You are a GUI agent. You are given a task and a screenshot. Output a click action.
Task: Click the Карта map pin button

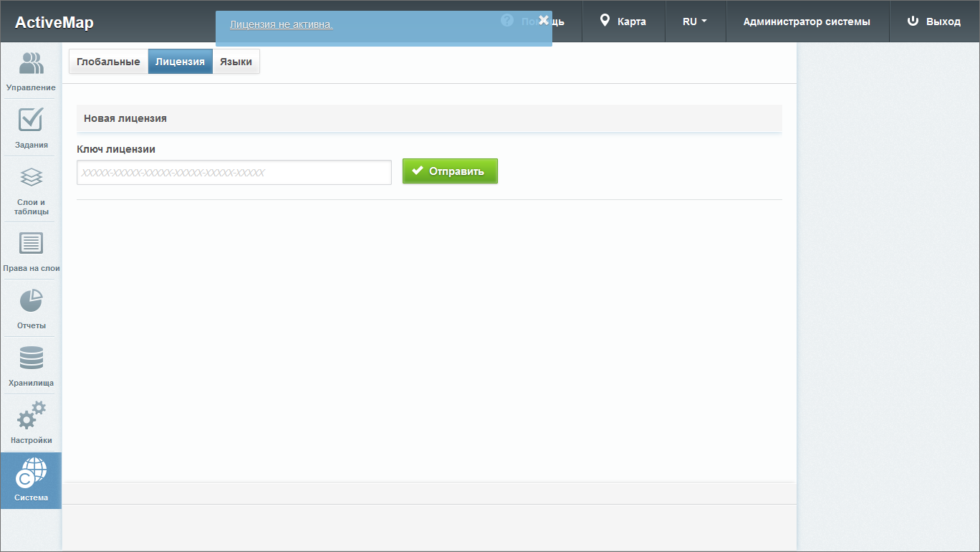pyautogui.click(x=623, y=22)
